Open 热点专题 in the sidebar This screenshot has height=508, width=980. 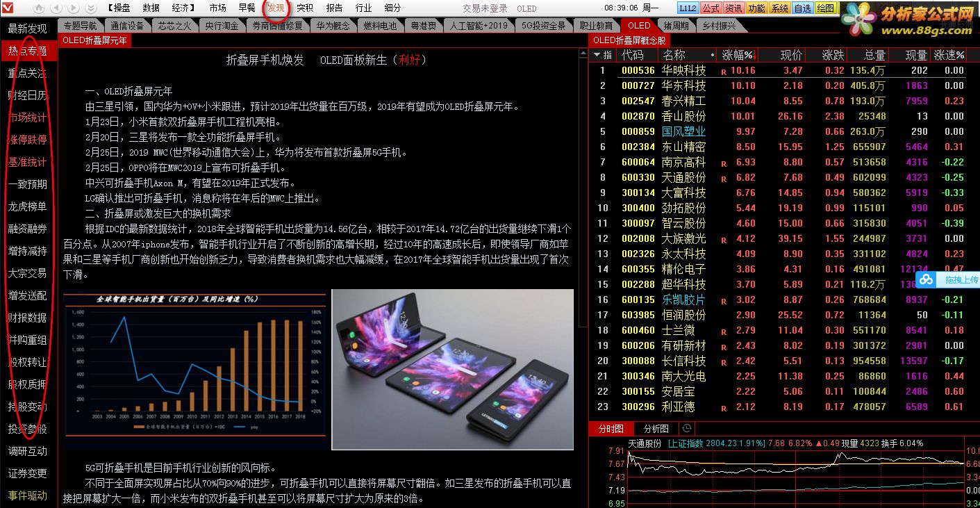[28, 51]
